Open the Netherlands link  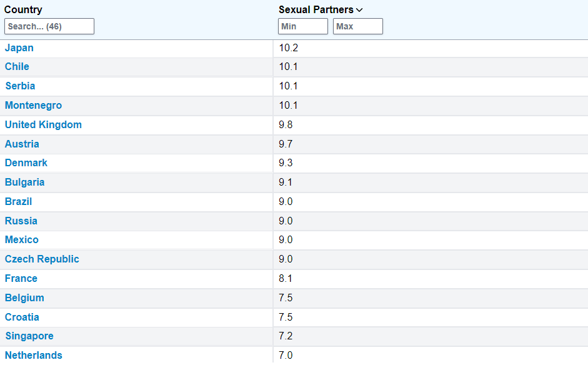34,356
